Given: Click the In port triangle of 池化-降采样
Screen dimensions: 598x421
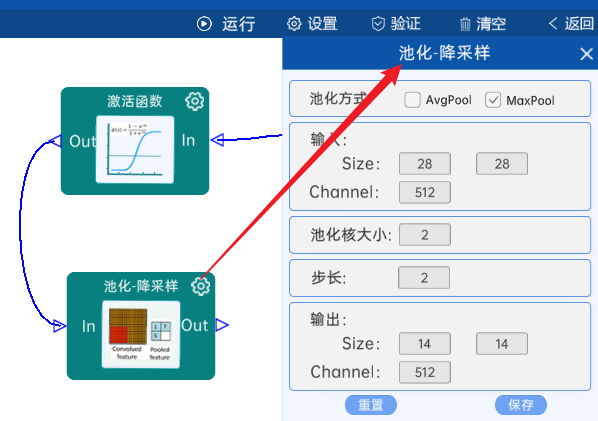Looking at the screenshot, I should click(59, 326).
